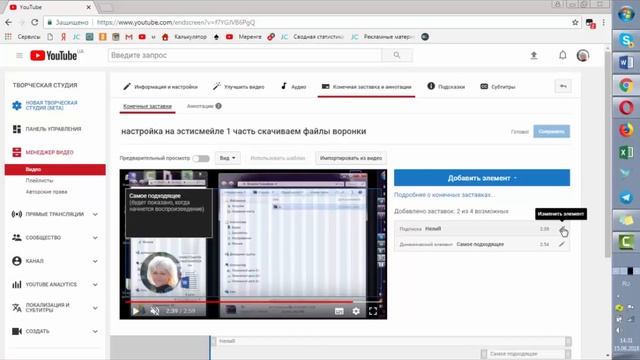Click the YouTube logo
The image size is (640, 360).
click(x=54, y=56)
